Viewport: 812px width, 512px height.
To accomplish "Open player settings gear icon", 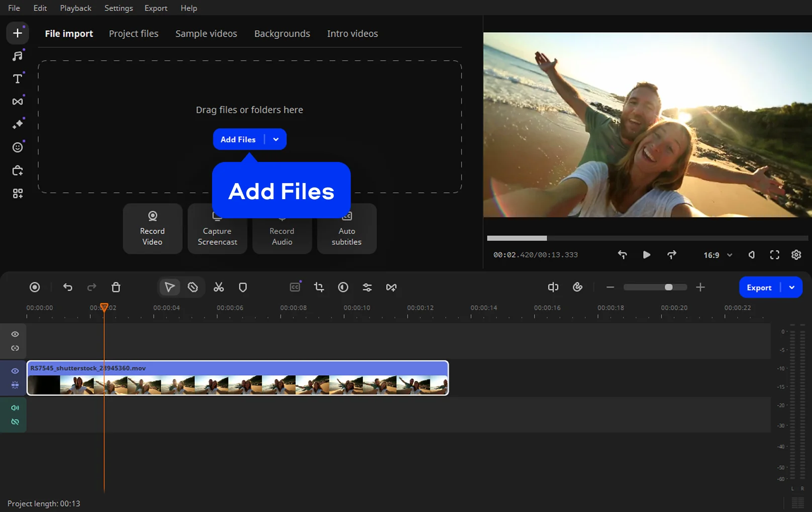I will [x=796, y=255].
